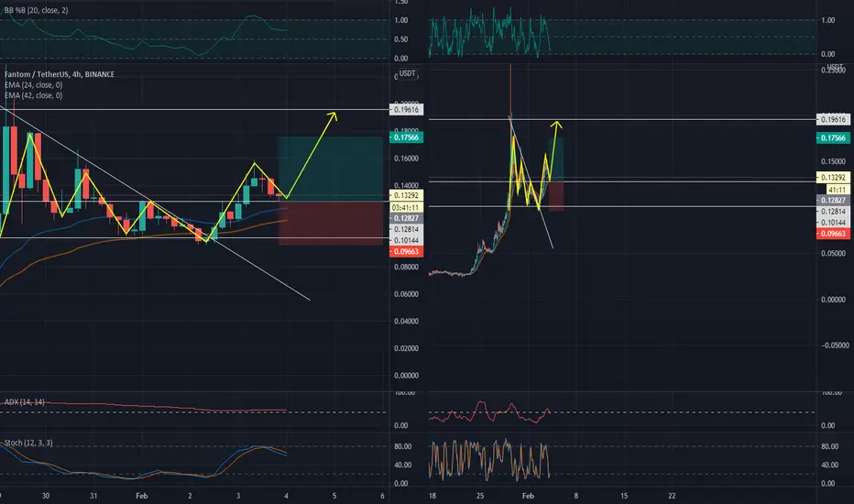Screen dimensions: 854x504
Task: Open the USDT currency button on left chart
Action: tap(408, 73)
